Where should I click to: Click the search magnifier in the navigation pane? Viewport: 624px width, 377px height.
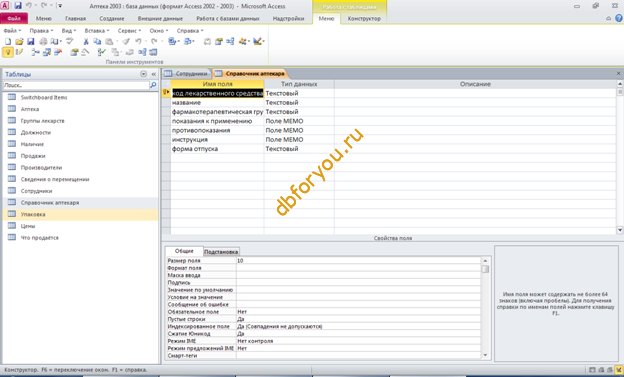tap(153, 85)
